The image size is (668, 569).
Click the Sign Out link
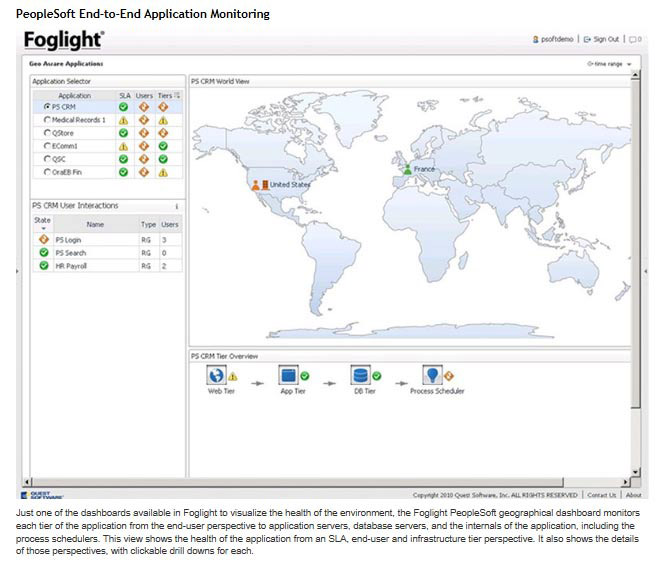606,39
